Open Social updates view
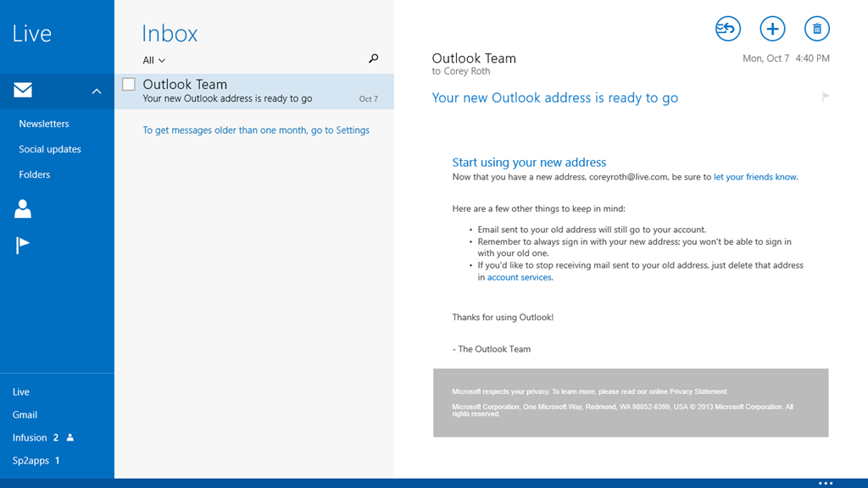Screen dimensions: 868x488 (x=50, y=149)
